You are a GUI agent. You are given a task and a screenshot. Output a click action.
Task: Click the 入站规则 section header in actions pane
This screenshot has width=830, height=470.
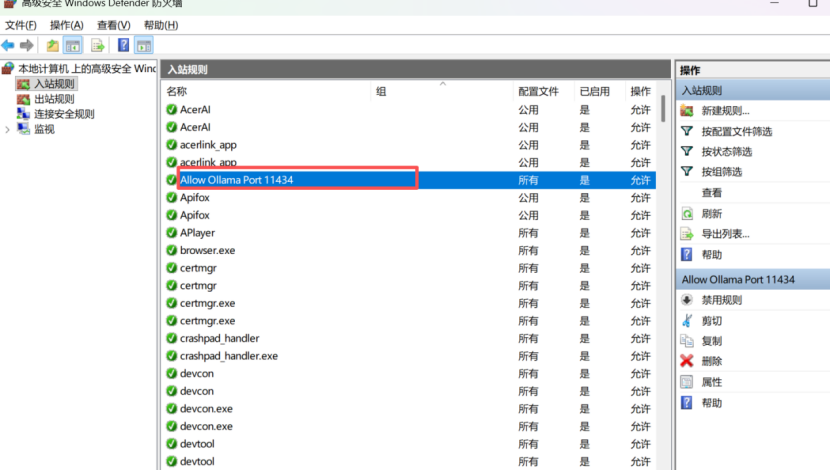[x=753, y=91]
